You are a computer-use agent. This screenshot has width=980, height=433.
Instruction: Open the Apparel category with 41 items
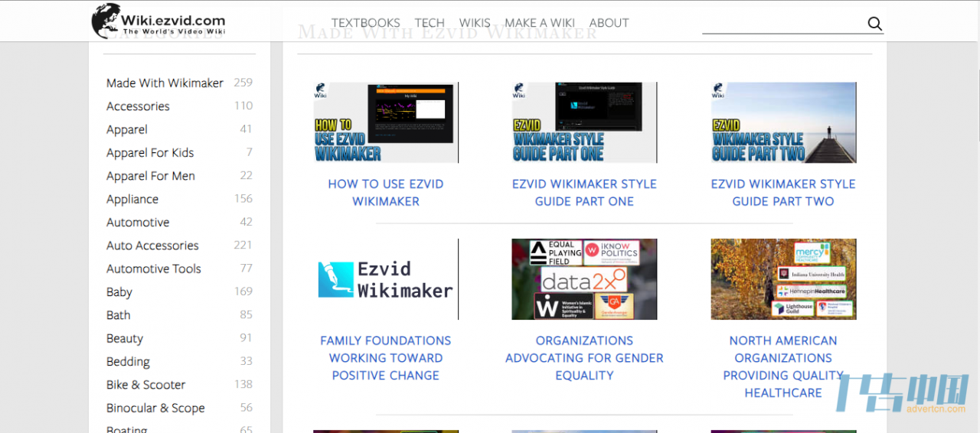pyautogui.click(x=127, y=129)
